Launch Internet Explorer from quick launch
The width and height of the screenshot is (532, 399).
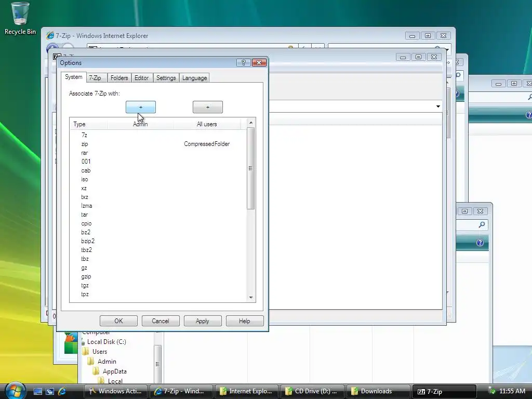[x=62, y=391]
